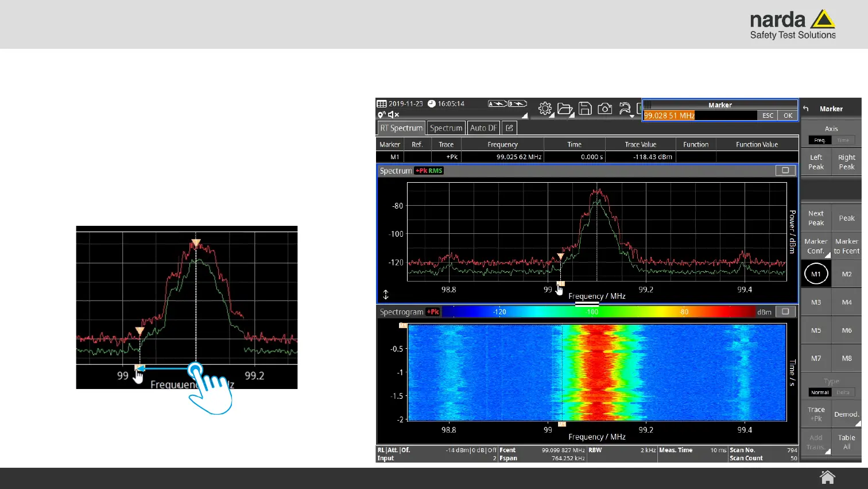Open the Auto DF tab
This screenshot has width=868, height=489.
483,128
